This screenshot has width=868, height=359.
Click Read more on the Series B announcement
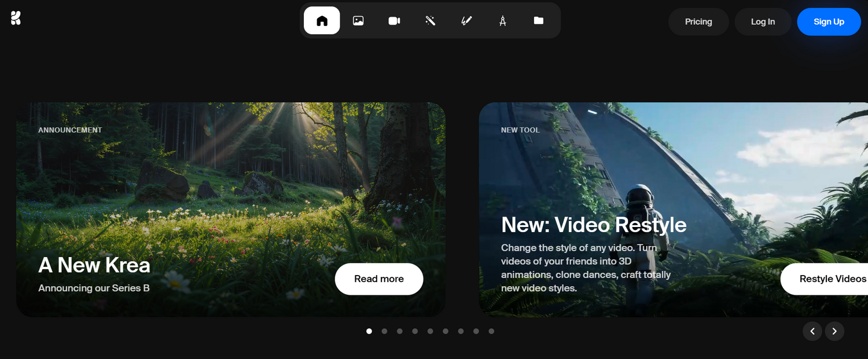379,279
